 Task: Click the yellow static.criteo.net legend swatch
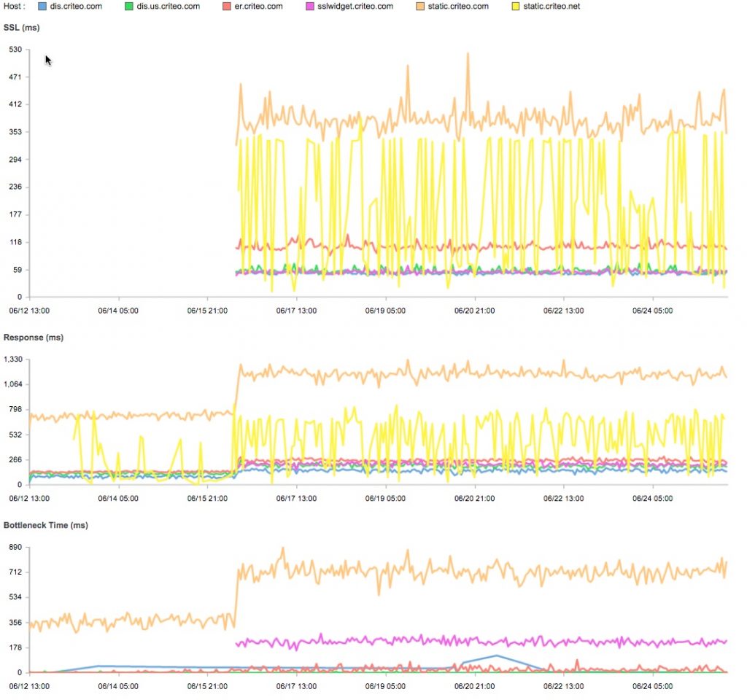tap(516, 7)
